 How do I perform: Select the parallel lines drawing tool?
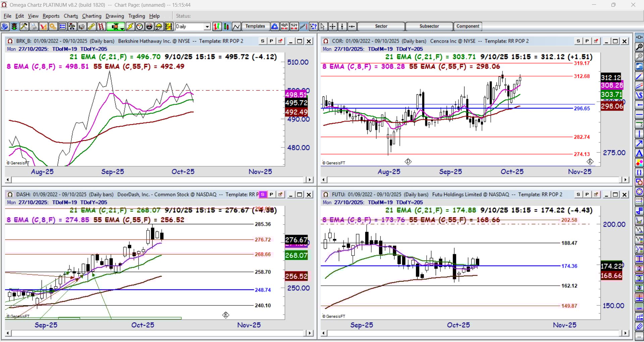(x=639, y=86)
